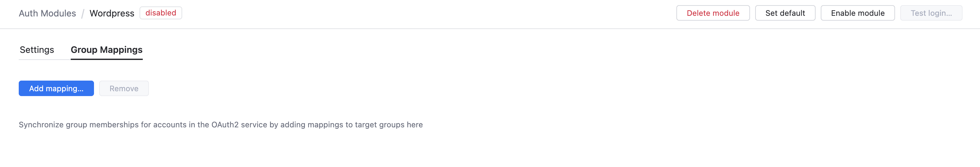The image size is (980, 167).
Task: Make Wordpress the default auth module
Action: [x=785, y=13]
